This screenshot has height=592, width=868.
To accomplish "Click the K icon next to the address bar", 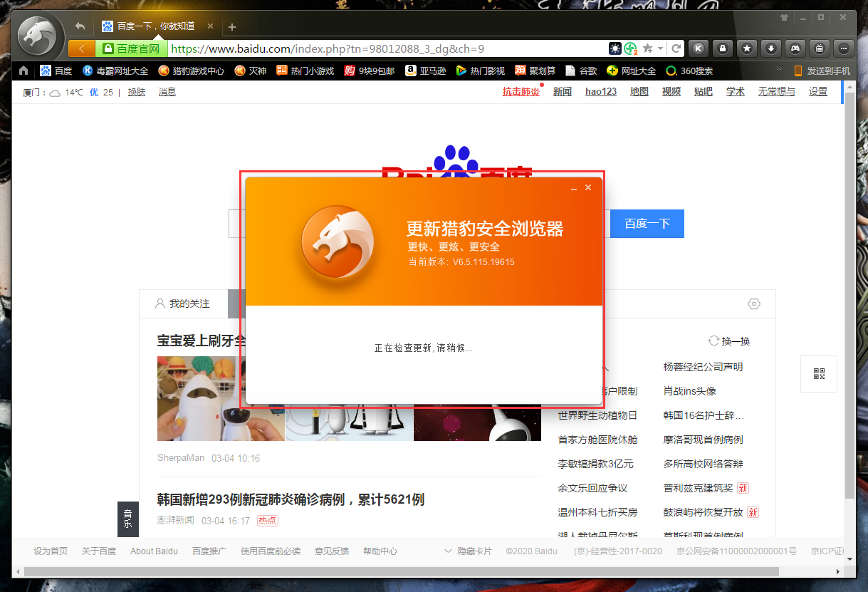I will point(699,48).
